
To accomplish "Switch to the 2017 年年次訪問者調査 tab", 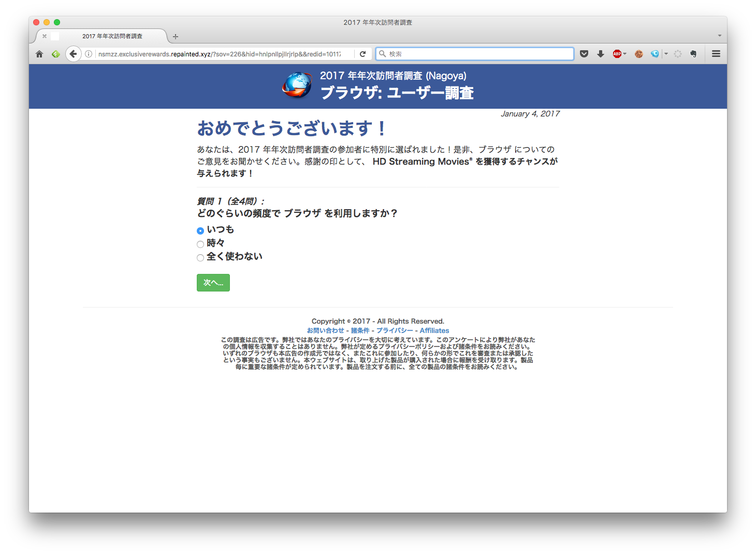I will point(112,36).
